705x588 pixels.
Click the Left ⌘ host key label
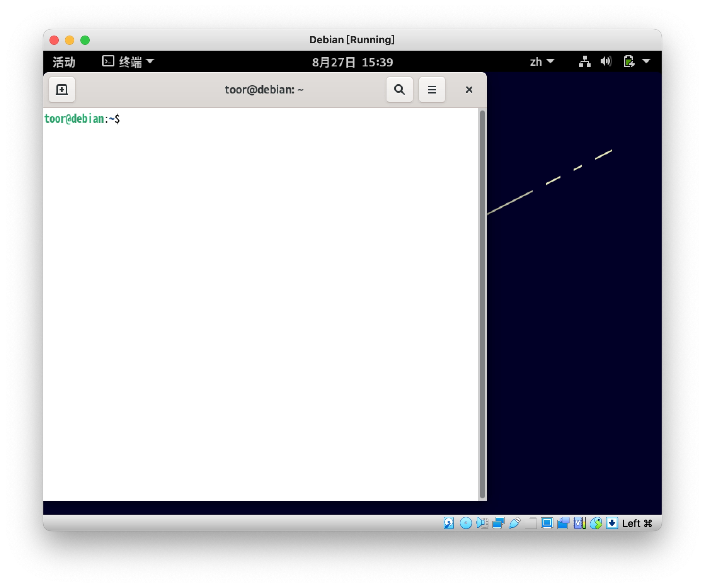(x=637, y=523)
